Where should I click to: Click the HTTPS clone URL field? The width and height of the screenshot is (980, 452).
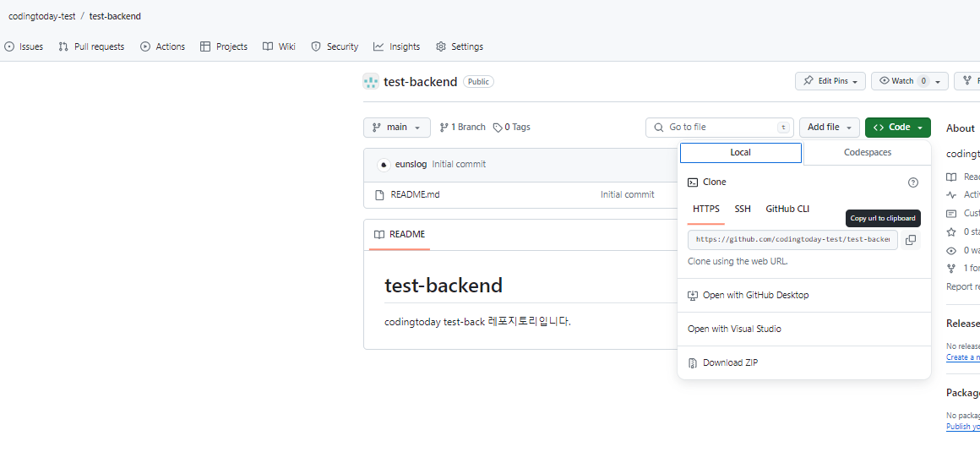point(792,240)
